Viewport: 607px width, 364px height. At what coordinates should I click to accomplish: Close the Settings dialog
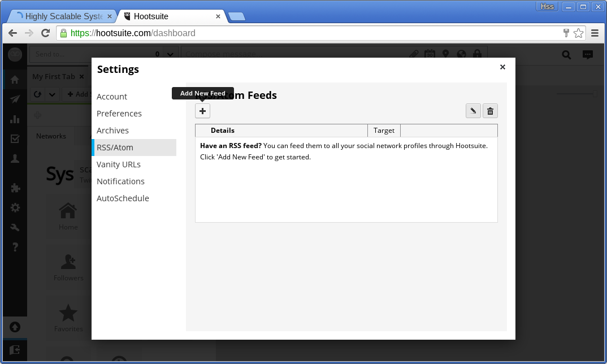click(502, 67)
